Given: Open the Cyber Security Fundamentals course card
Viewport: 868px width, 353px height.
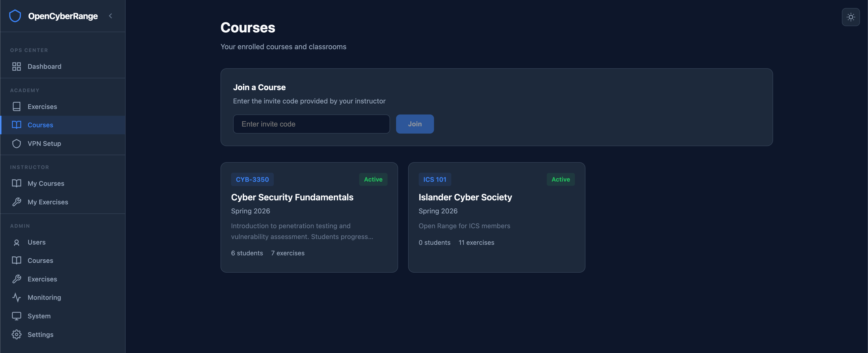Looking at the screenshot, I should coord(309,217).
